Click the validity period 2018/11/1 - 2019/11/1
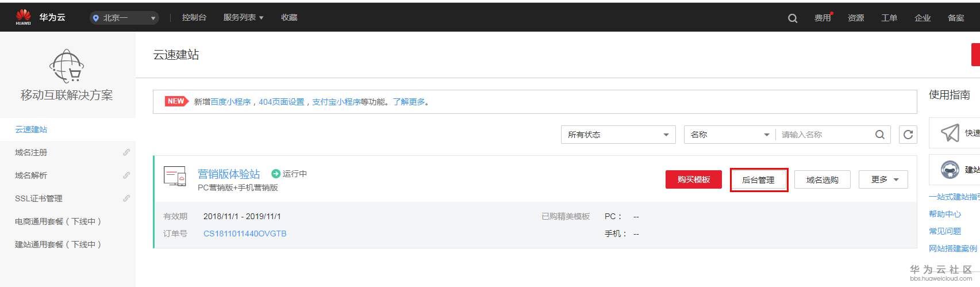 pyautogui.click(x=242, y=216)
